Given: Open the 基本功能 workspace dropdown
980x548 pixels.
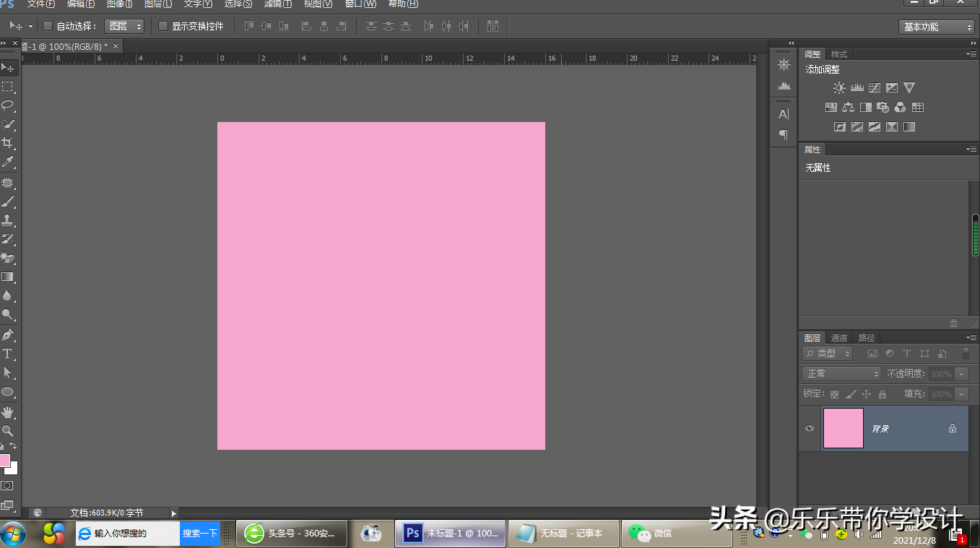Looking at the screenshot, I should (x=937, y=27).
